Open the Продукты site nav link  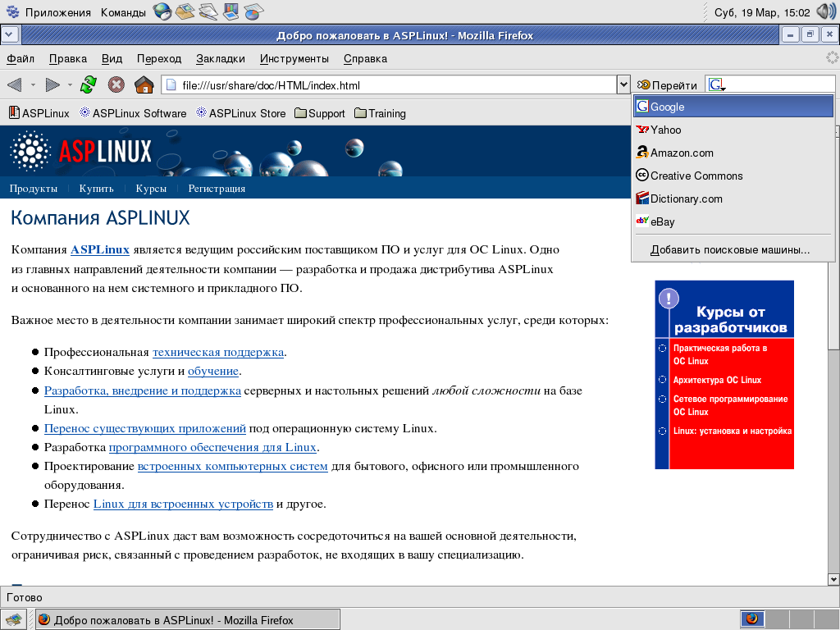33,189
